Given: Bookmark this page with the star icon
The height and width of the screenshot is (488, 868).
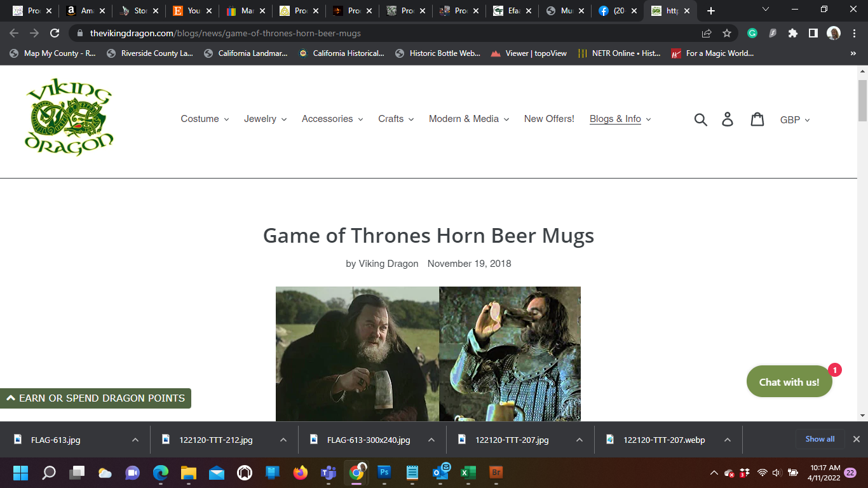Looking at the screenshot, I should 727,33.
